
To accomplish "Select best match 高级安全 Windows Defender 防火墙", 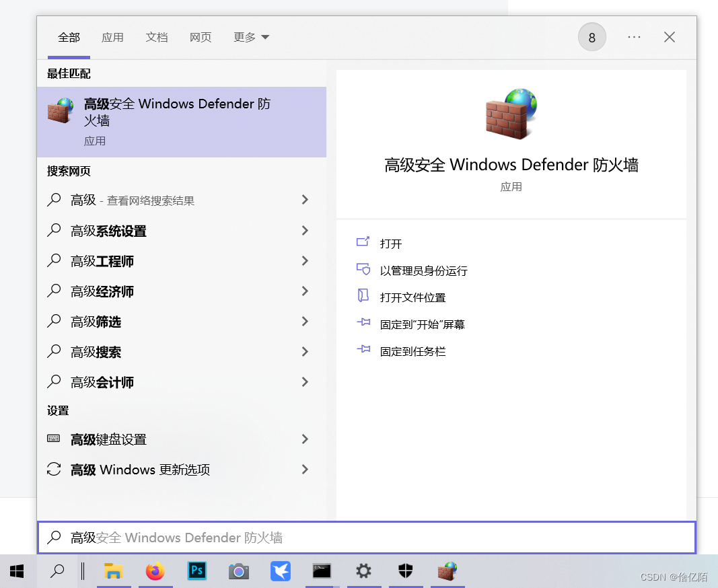I will tap(182, 122).
